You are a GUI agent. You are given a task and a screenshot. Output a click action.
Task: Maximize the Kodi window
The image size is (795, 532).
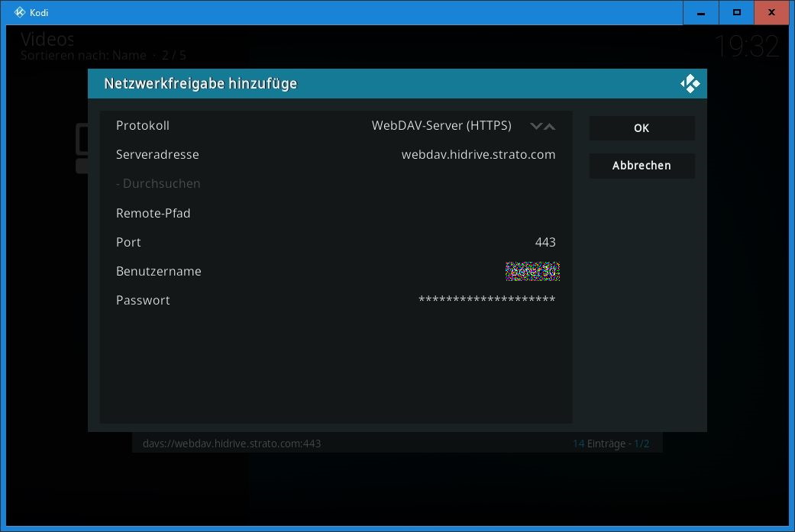coord(737,13)
